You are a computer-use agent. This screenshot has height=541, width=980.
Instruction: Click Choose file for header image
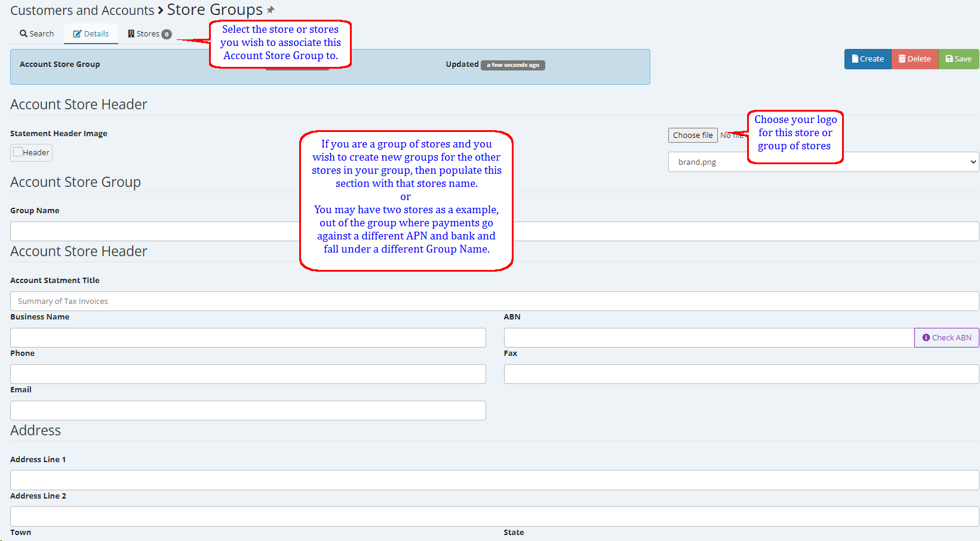point(693,136)
